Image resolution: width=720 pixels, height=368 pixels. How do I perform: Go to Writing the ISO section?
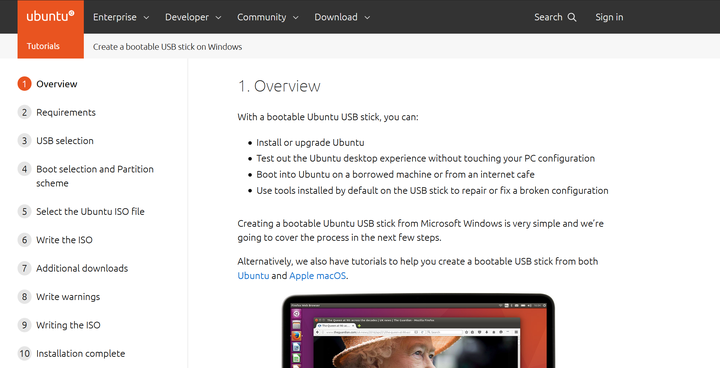click(68, 325)
